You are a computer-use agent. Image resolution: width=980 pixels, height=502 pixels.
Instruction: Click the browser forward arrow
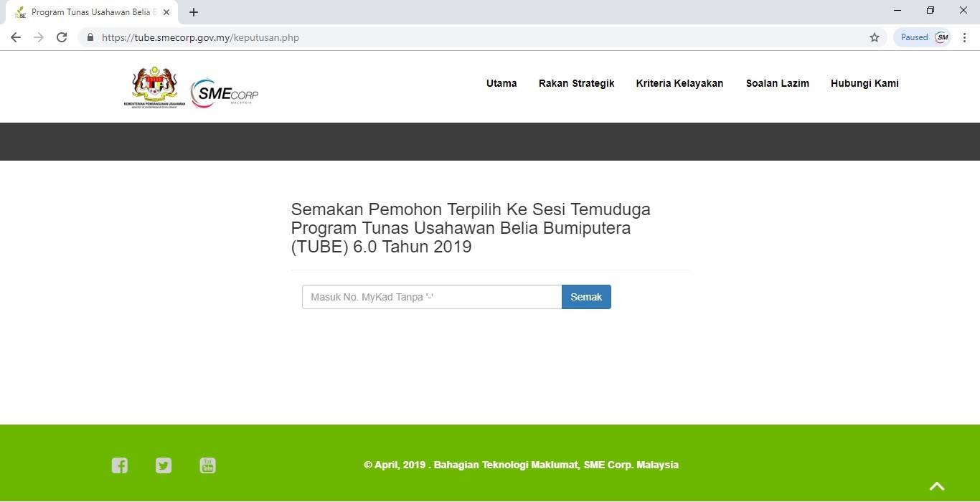click(x=39, y=37)
